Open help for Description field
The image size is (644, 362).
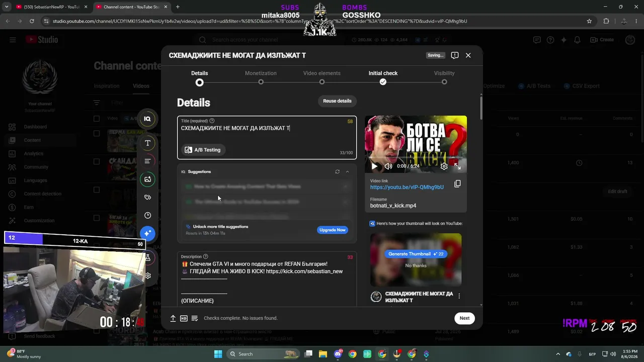click(x=205, y=256)
